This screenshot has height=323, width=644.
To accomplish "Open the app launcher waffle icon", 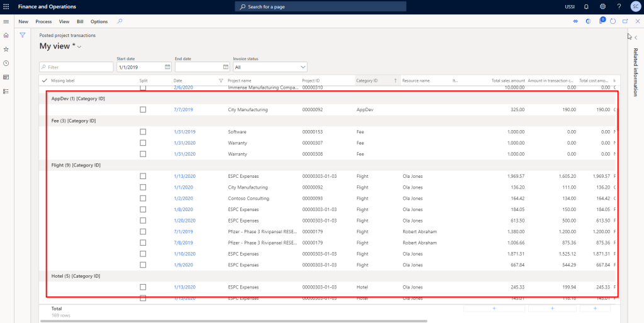I will pyautogui.click(x=7, y=6).
